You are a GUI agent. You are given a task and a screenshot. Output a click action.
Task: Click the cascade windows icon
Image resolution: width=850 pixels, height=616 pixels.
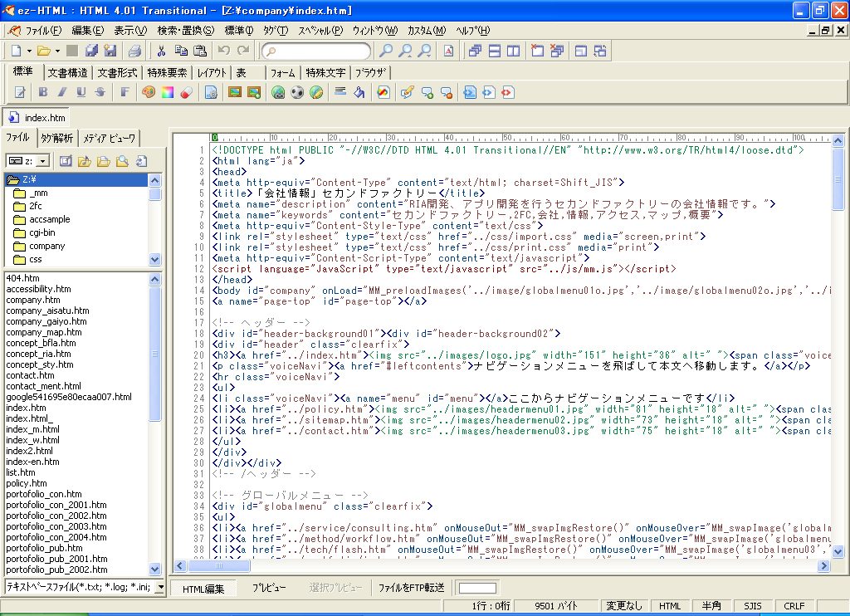[x=475, y=51]
